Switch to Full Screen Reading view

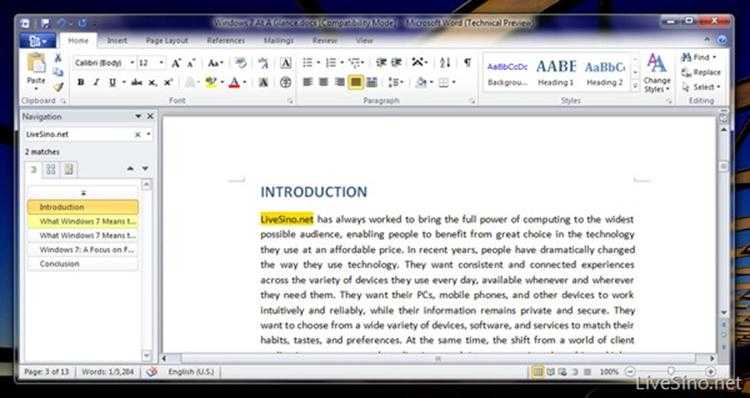tap(551, 372)
